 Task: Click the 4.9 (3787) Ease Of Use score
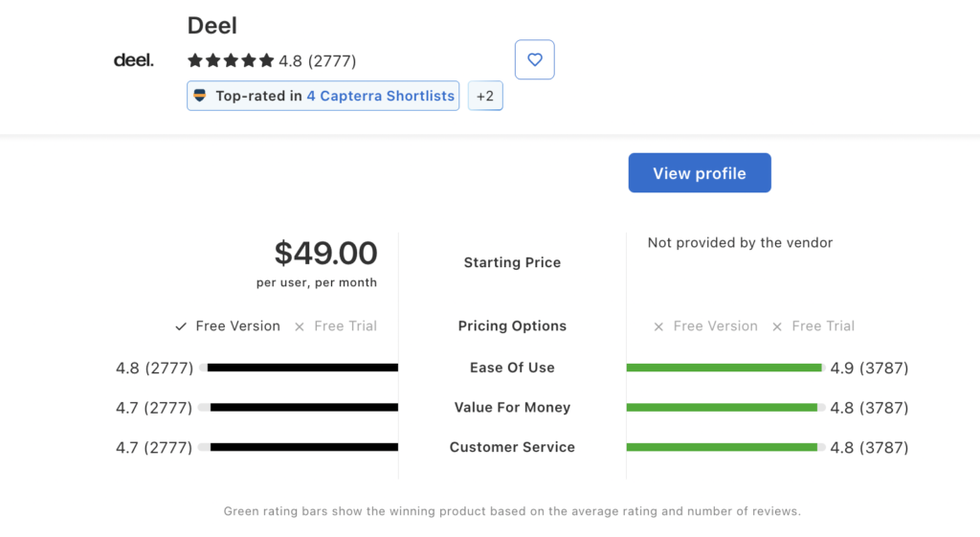point(869,368)
